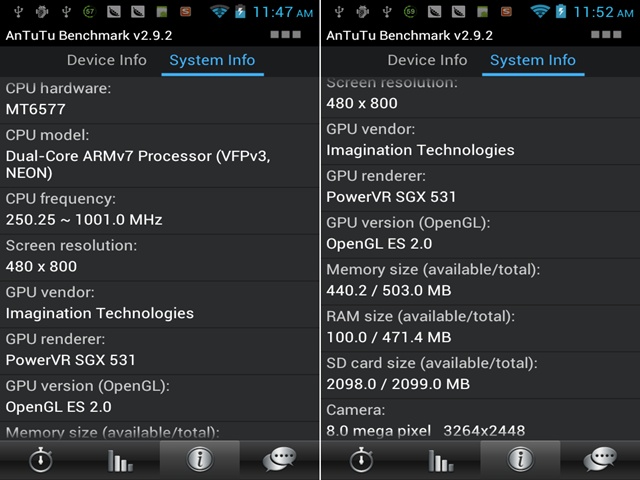Select System Info tab in left screen
The width and height of the screenshot is (640, 480).
[212, 60]
